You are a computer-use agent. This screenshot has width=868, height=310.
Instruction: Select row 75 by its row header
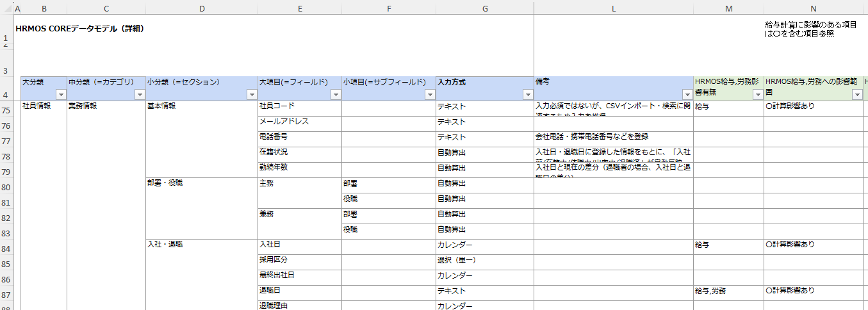coord(6,111)
